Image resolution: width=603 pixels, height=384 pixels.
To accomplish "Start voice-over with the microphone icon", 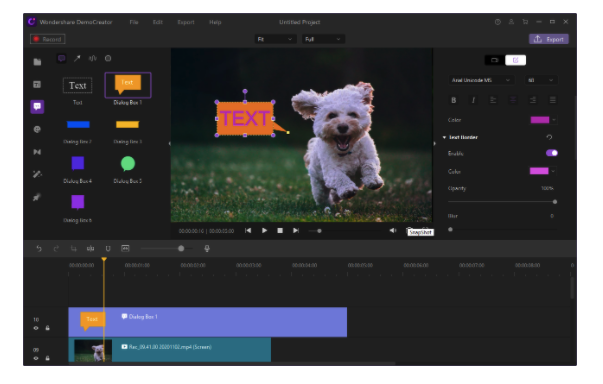I will [207, 249].
